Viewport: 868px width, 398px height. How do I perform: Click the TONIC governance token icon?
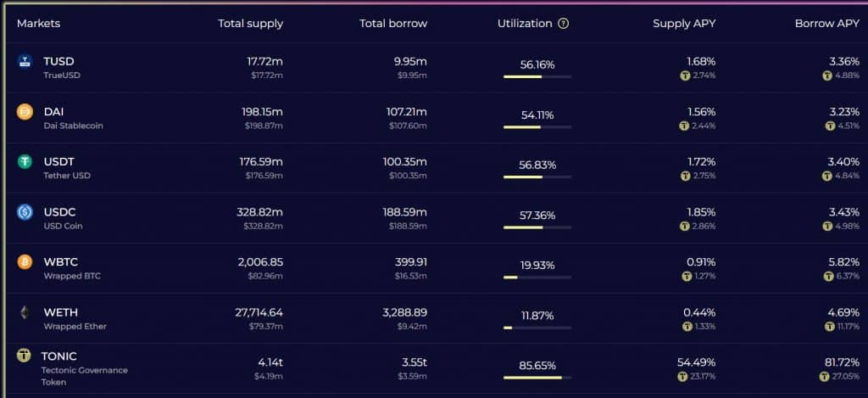click(x=24, y=356)
